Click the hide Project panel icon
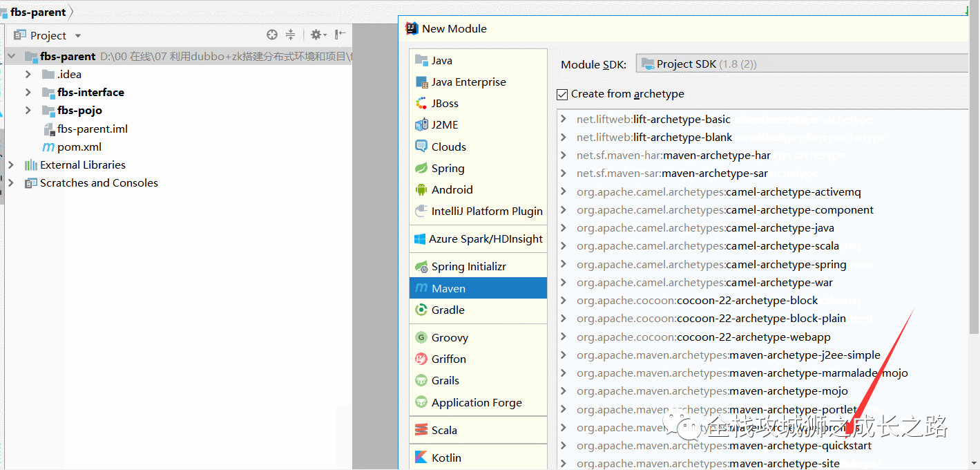 pos(340,35)
